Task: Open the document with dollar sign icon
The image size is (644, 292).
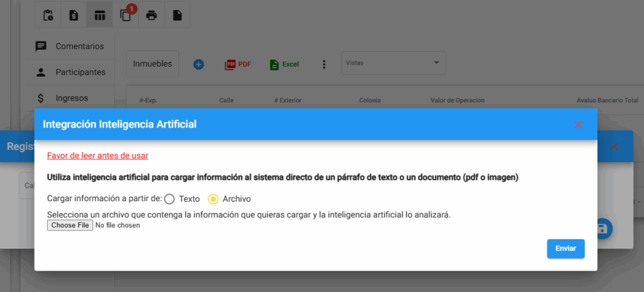Action: 74,16
